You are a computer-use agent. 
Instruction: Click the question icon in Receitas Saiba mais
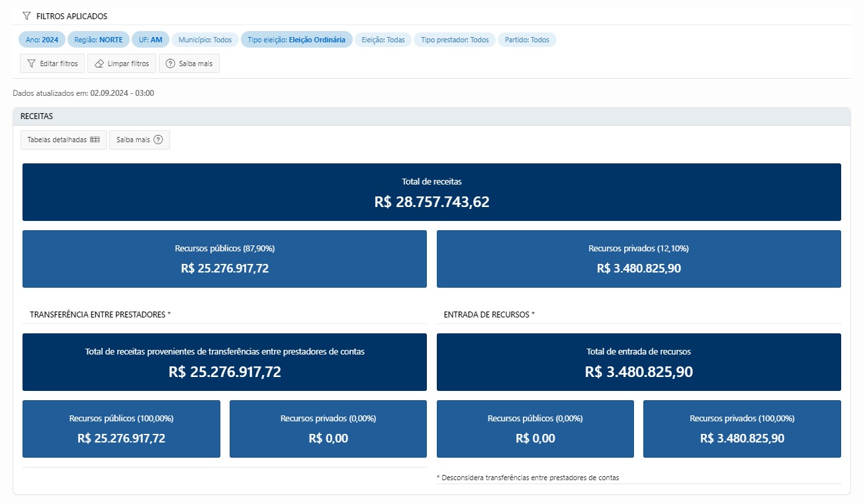158,140
